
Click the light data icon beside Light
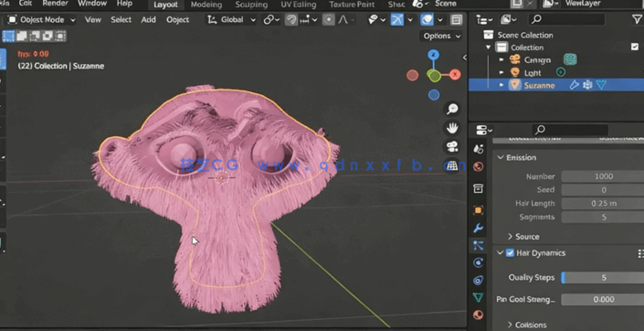(x=561, y=72)
